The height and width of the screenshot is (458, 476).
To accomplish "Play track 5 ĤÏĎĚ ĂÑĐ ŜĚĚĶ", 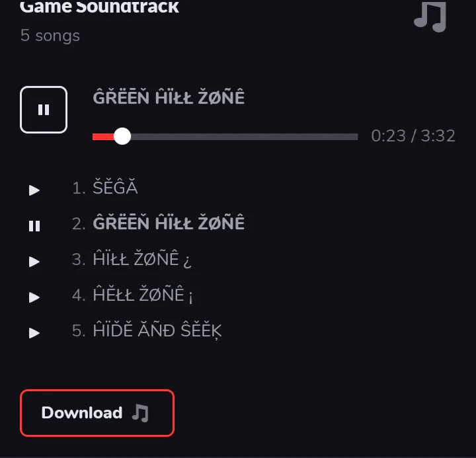I will [x=34, y=332].
